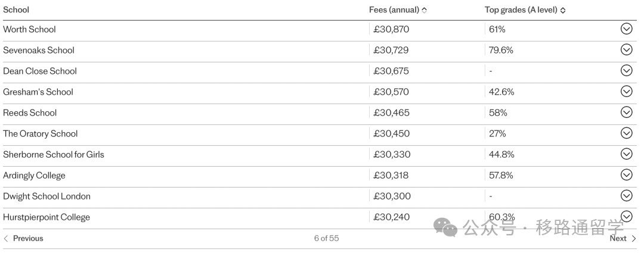Open The Oratory School details arrow
The width and height of the screenshot is (644, 253).
(626, 133)
